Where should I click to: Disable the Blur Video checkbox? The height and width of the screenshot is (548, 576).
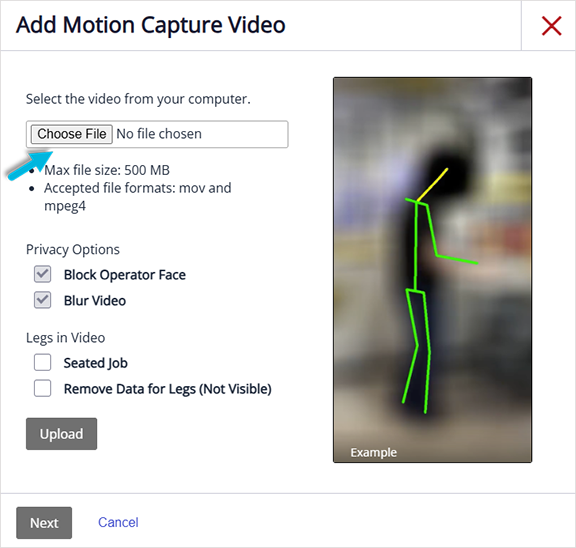point(43,300)
